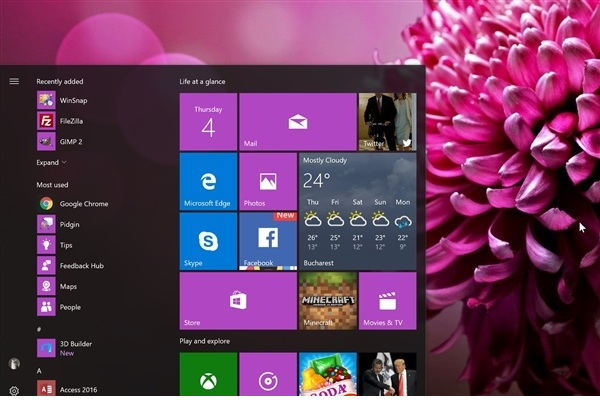
Task: Open the hamburger menu in Start
Action: click(14, 81)
